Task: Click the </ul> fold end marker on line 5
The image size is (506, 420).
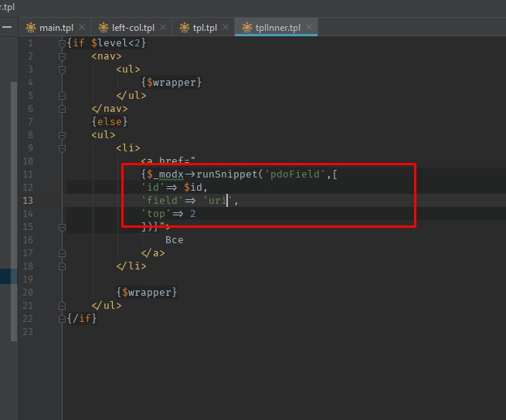Action: coord(62,96)
